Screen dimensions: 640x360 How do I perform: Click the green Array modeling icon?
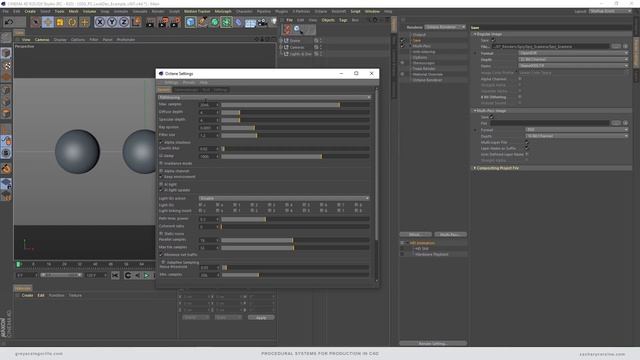click(x=227, y=22)
